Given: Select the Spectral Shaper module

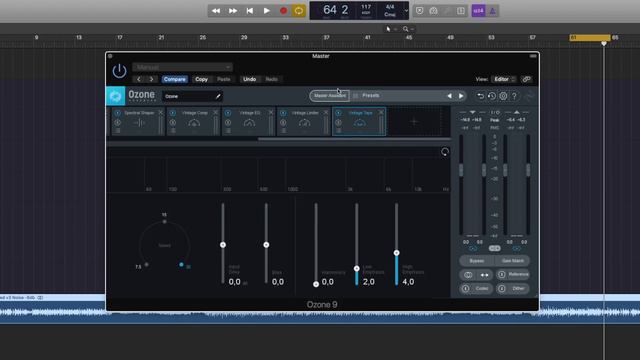Looking at the screenshot, I should 139,121.
